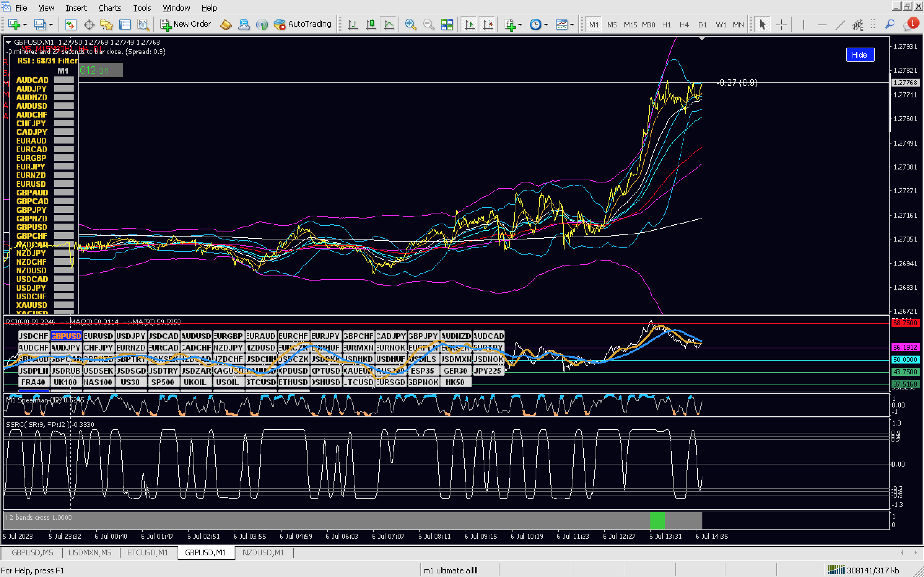924x577 pixels.
Task: Switch chart to candlesticks
Action: point(371,25)
